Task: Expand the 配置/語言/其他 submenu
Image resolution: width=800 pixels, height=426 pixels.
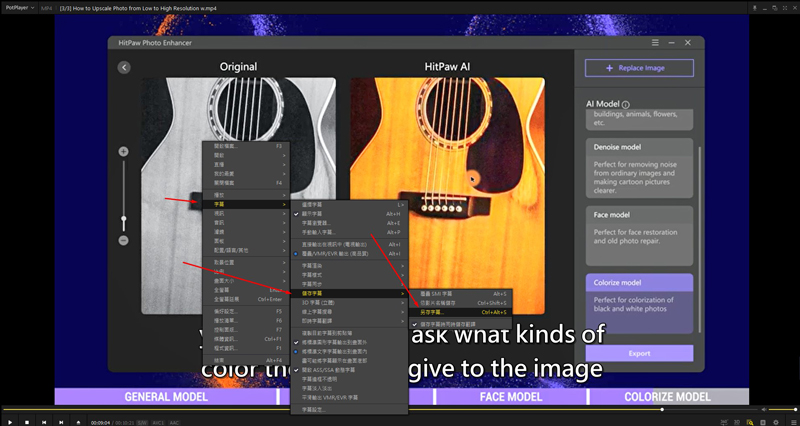Action: [x=246, y=250]
